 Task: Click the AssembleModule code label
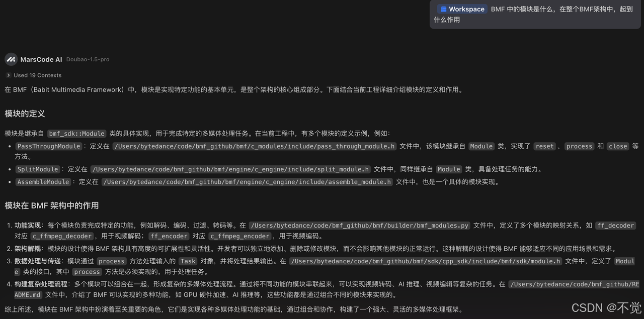click(x=43, y=182)
